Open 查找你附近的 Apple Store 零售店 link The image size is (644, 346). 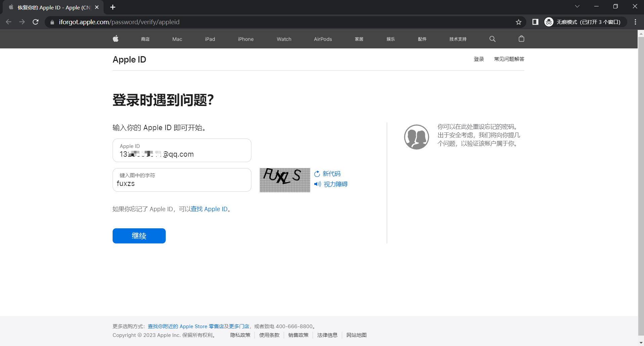[x=186, y=326]
